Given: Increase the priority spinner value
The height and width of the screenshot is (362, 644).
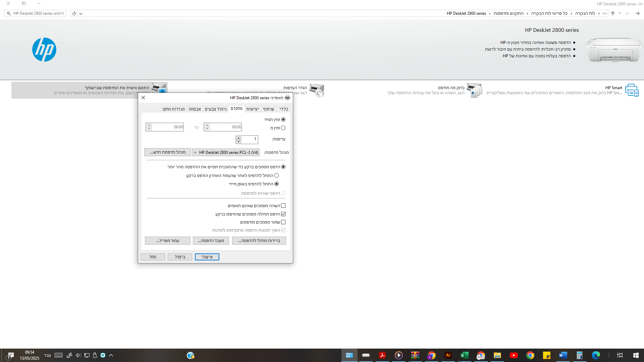Looking at the screenshot, I should tap(238, 137).
